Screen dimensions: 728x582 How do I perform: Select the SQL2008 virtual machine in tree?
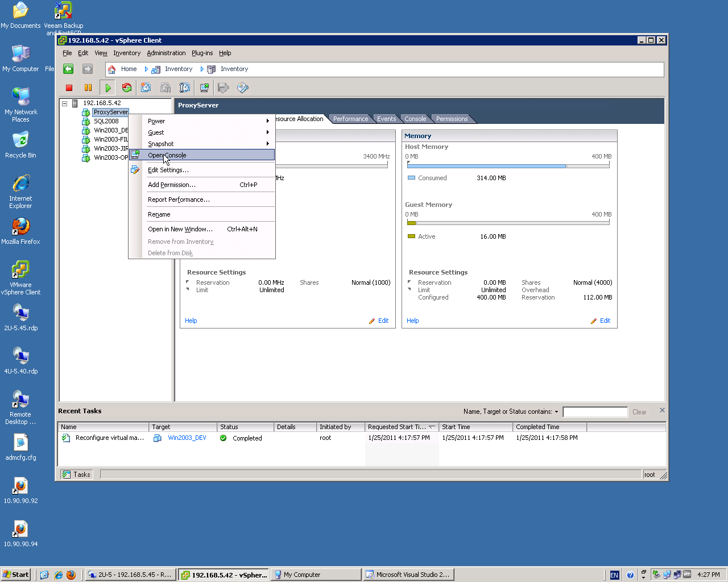click(106, 121)
